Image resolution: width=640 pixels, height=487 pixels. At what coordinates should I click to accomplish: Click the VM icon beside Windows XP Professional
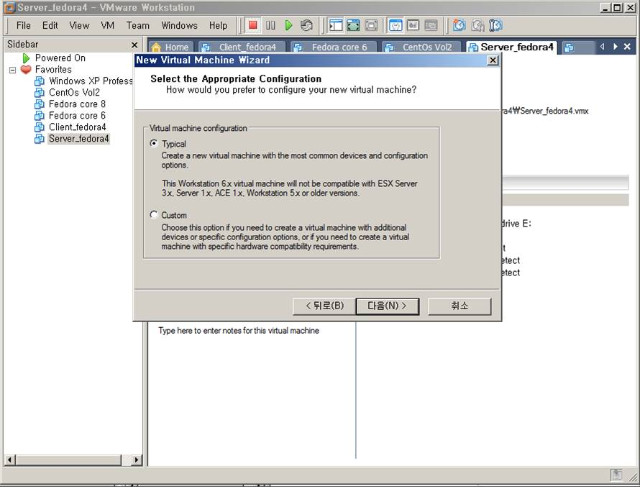pos(39,81)
